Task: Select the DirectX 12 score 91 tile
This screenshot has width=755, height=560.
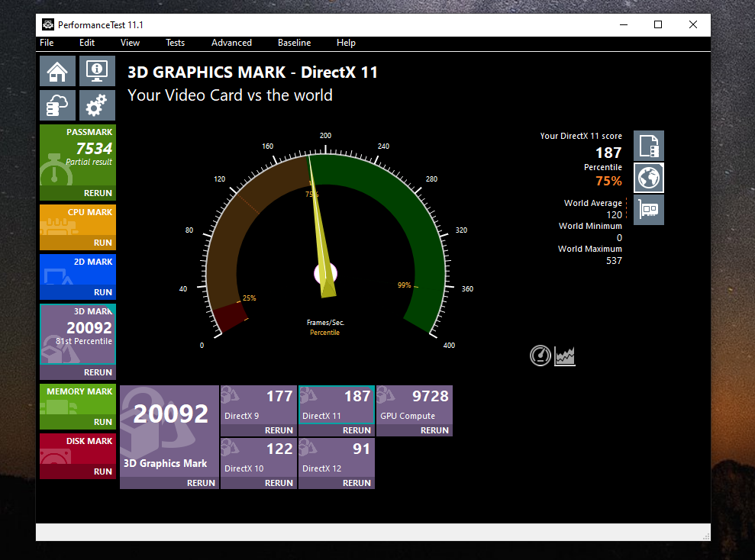Action: [x=337, y=458]
